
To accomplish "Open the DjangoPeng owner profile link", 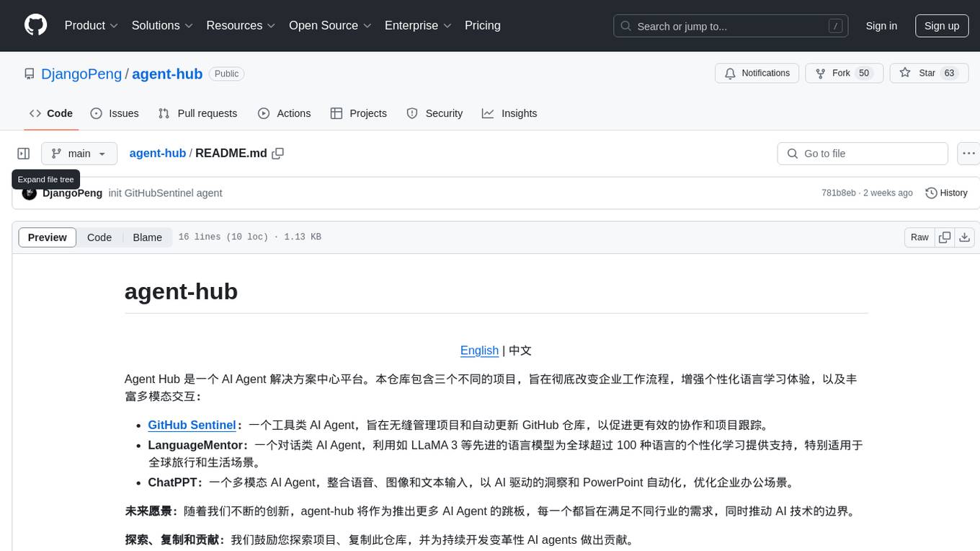I will click(81, 74).
